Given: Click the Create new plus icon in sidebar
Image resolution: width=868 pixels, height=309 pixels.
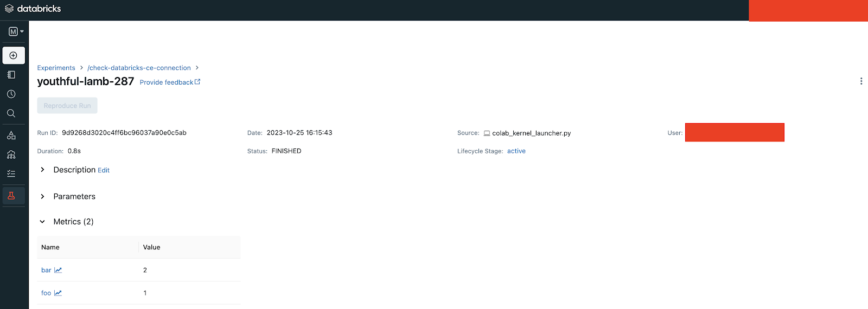Looking at the screenshot, I should 14,55.
